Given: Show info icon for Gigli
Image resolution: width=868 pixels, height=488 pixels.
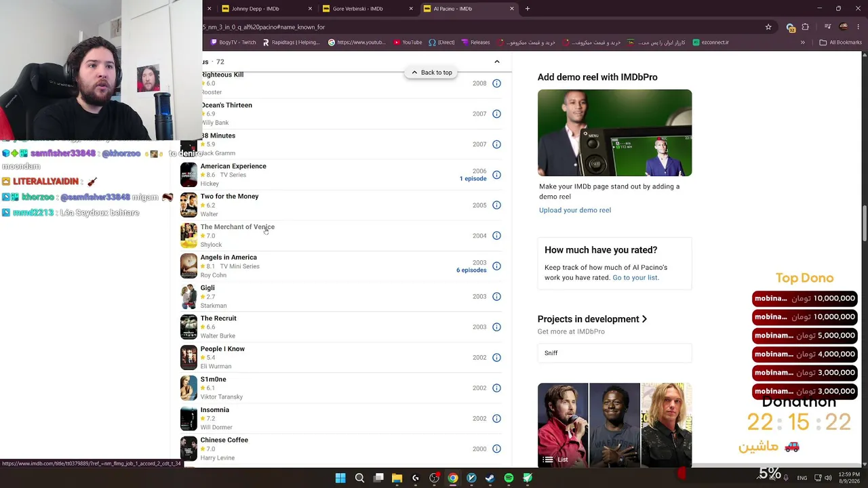Looking at the screenshot, I should click(496, 297).
